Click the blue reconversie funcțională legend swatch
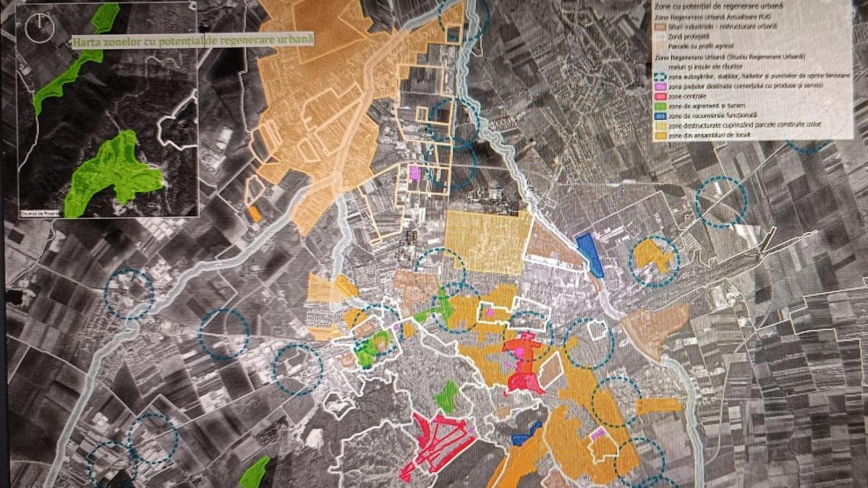The image size is (868, 488). click(x=661, y=115)
